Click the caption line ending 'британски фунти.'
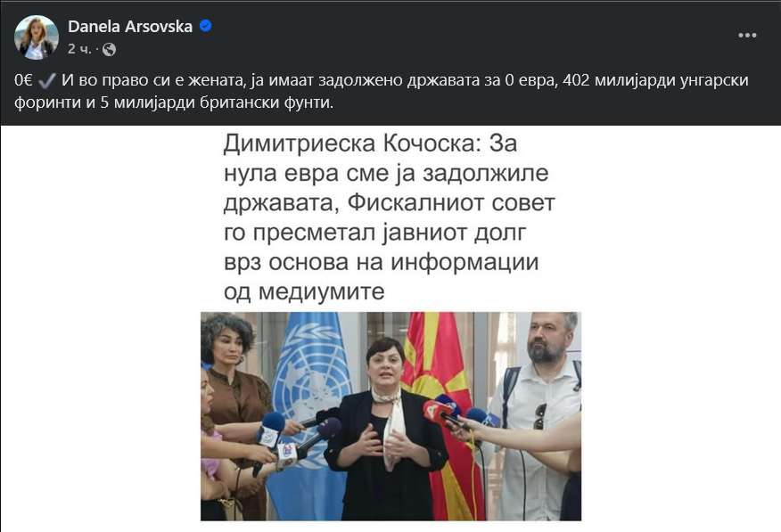 tap(174, 102)
